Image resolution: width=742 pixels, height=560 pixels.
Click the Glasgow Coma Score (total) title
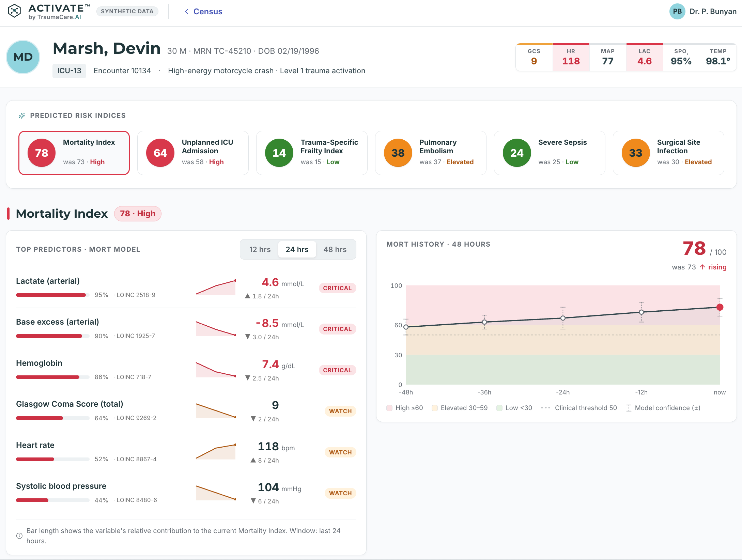coord(69,404)
